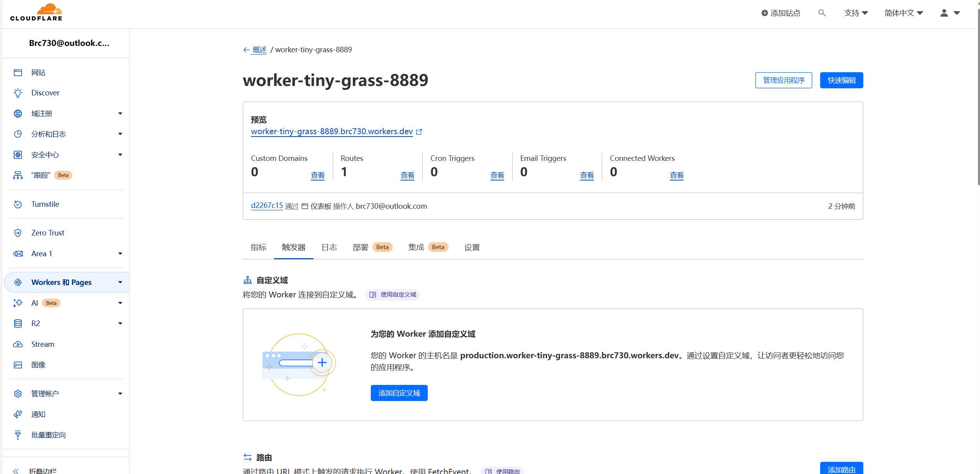Click the Stream cloud icon
980x474 pixels.
click(18, 344)
